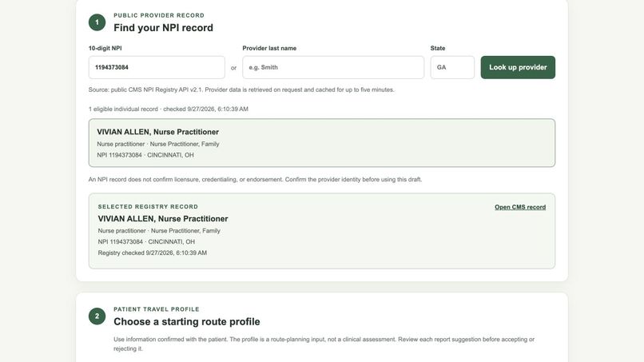Click the State field label

(x=438, y=48)
